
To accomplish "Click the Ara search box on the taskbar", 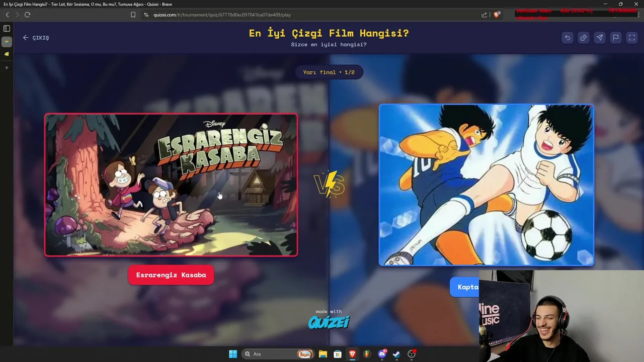I will [278, 354].
